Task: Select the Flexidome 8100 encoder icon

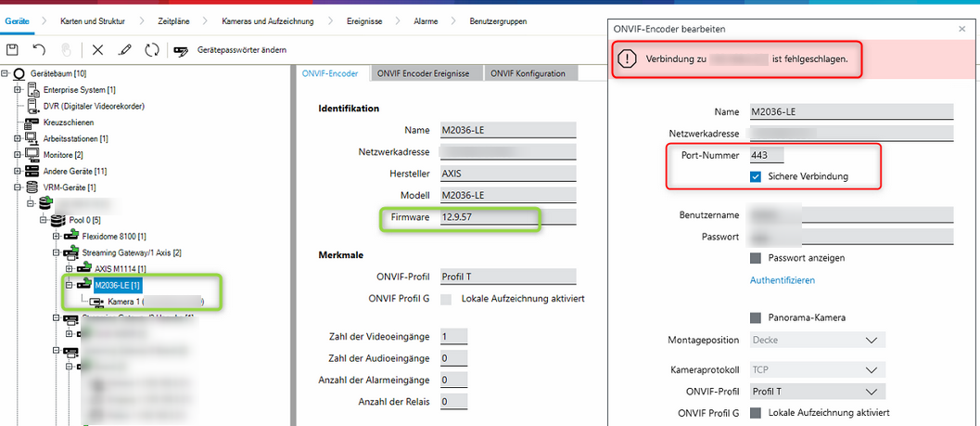Action: coord(72,237)
